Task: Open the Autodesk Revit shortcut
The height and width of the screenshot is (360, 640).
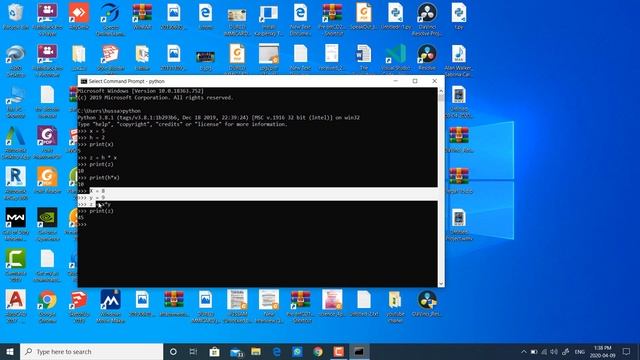Action: [x=16, y=183]
